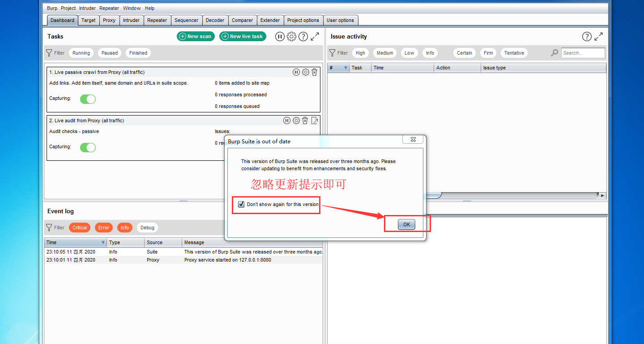Sort issues by Issue type column header
Screen dimensions: 644x344
click(x=543, y=68)
